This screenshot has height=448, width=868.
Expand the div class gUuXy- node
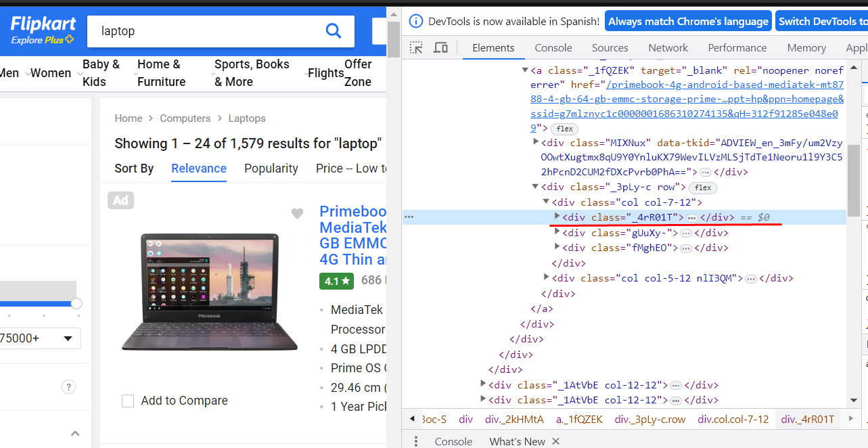pos(557,232)
